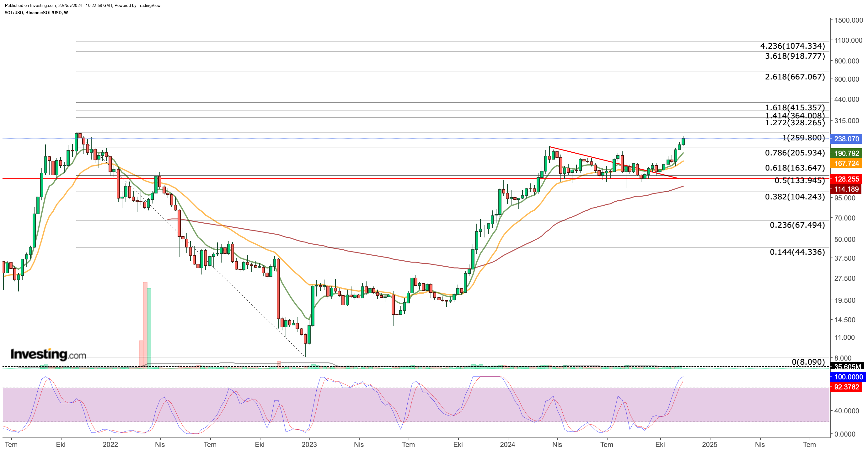Click the orange moving average label 167.724
Viewport: 868px width, 451px height.
pos(846,163)
